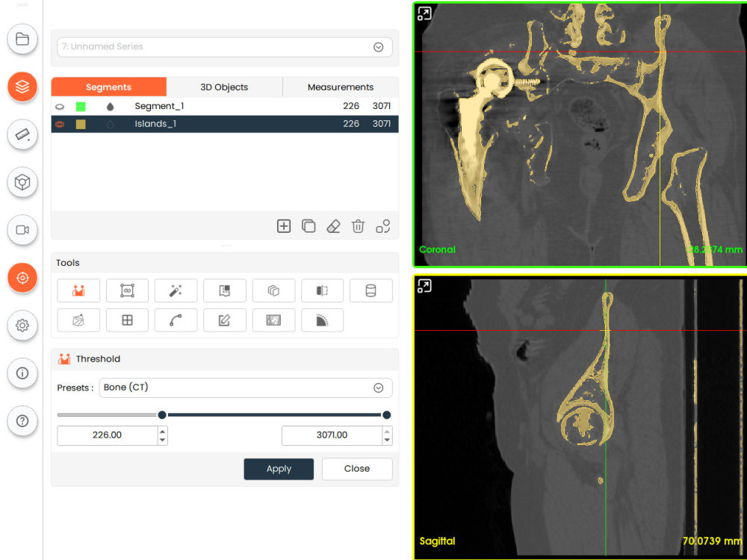Switch to the Measurements tab

tap(341, 87)
